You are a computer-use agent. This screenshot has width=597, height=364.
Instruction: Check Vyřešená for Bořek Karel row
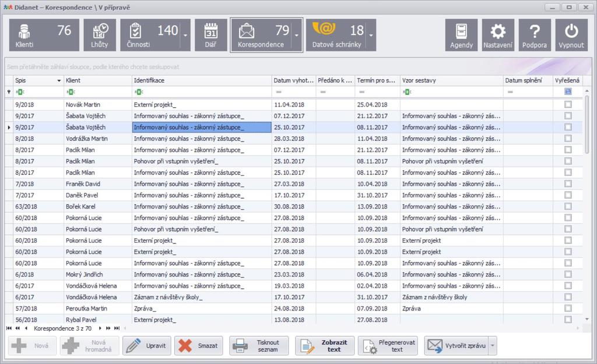(x=568, y=206)
